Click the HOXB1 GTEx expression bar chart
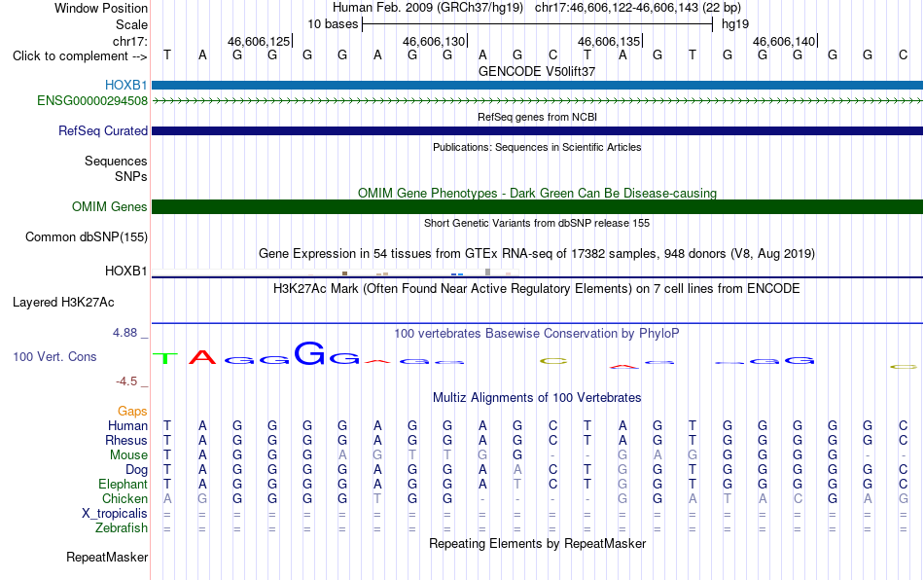Image resolution: width=924 pixels, height=580 pixels. pos(336,272)
